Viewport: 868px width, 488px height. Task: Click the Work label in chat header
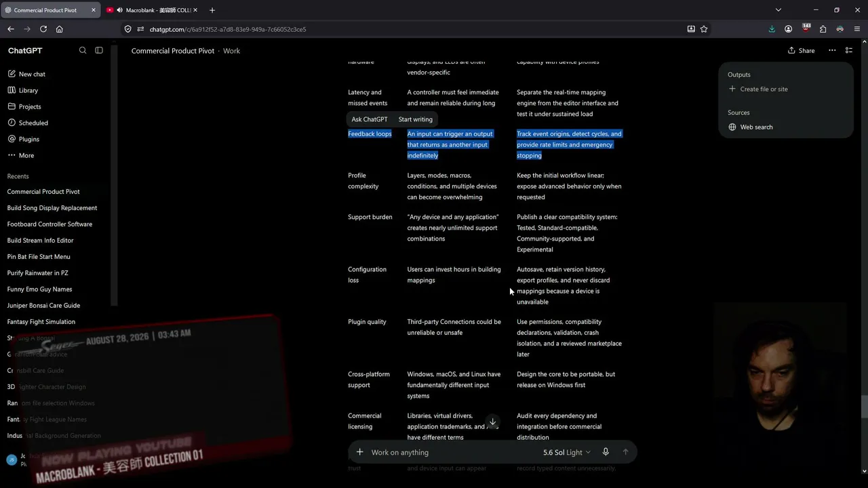click(231, 51)
